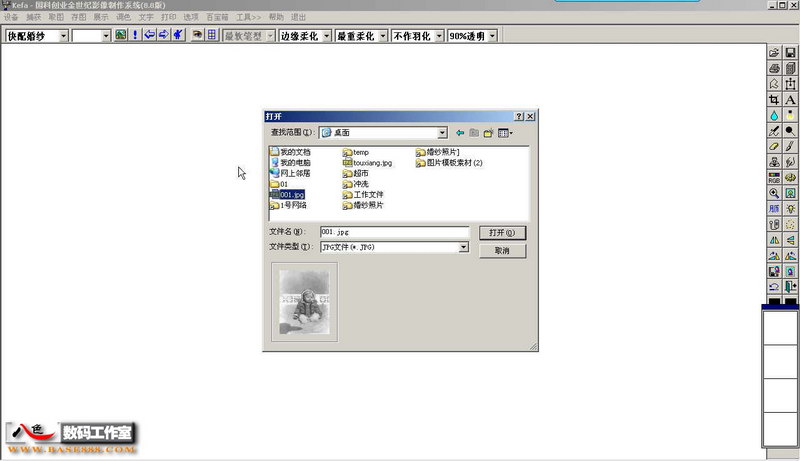Click the 退出 menu item

click(298, 17)
